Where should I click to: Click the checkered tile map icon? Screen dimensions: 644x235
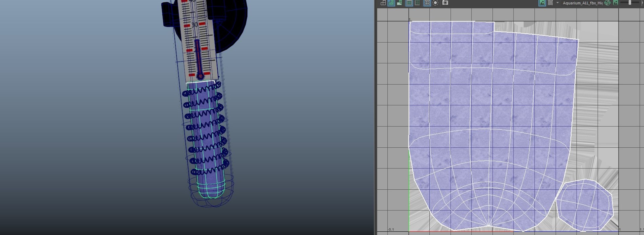coord(550,3)
